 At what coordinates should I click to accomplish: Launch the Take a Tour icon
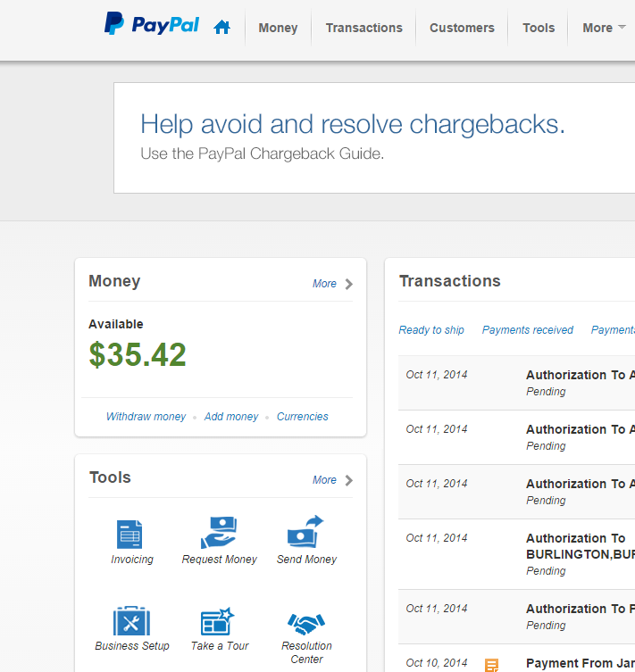[218, 621]
